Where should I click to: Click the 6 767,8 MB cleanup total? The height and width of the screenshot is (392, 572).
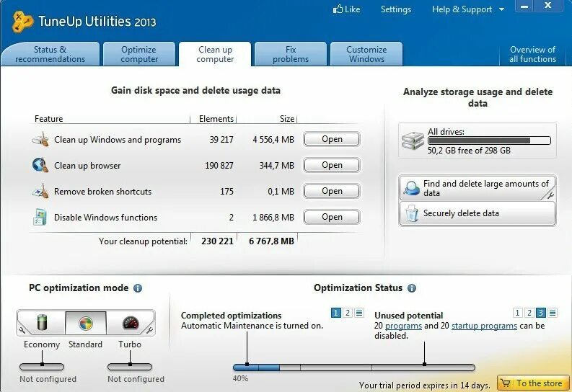click(271, 241)
